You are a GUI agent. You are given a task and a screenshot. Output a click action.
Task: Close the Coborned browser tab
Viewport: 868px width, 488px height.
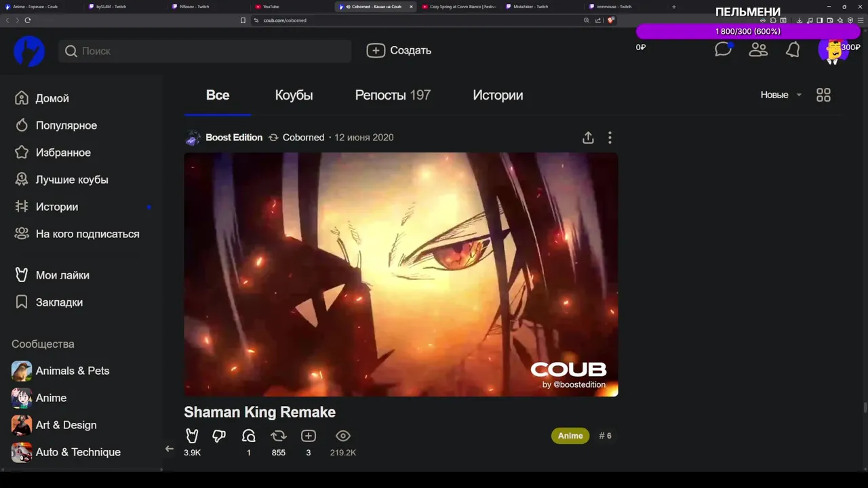(x=411, y=7)
